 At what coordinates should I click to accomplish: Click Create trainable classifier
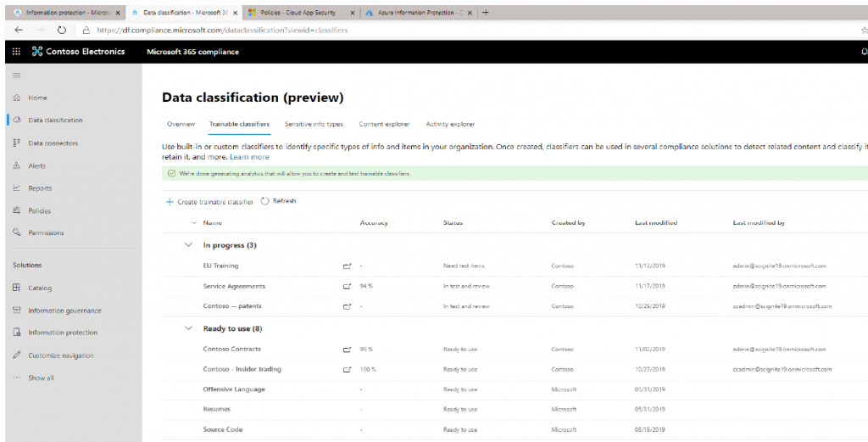(x=209, y=202)
